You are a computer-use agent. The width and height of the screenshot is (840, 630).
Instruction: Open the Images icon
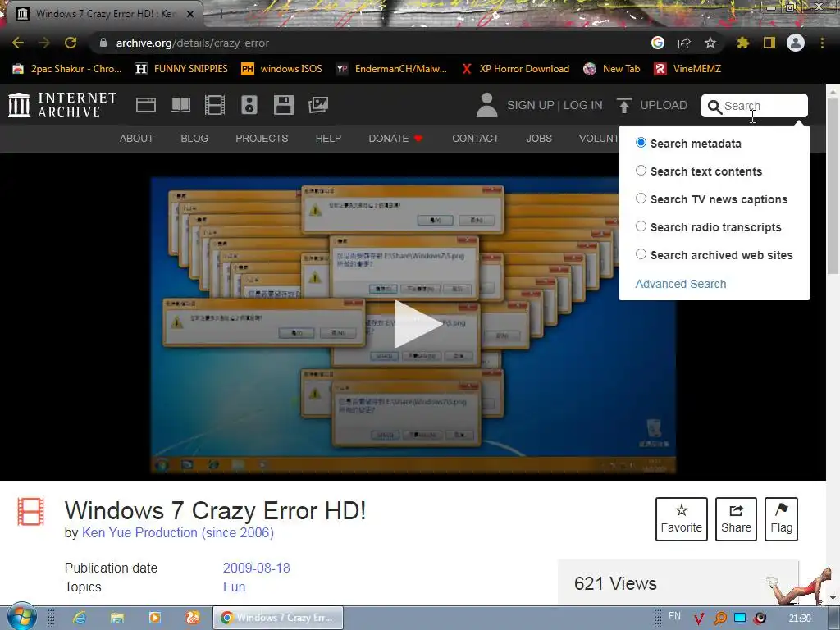tap(318, 105)
